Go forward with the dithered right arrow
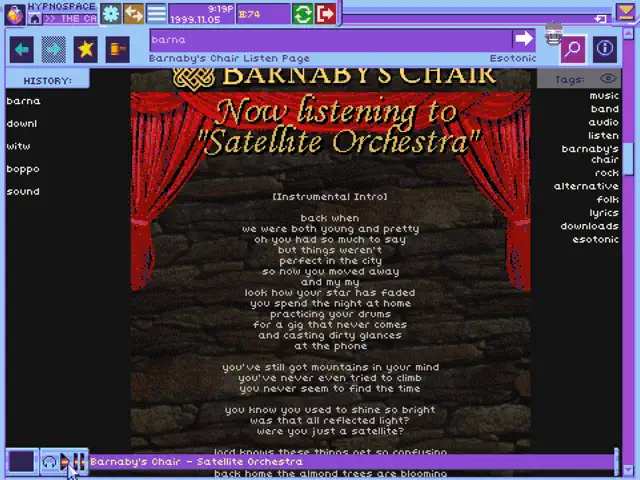 tap(53, 49)
